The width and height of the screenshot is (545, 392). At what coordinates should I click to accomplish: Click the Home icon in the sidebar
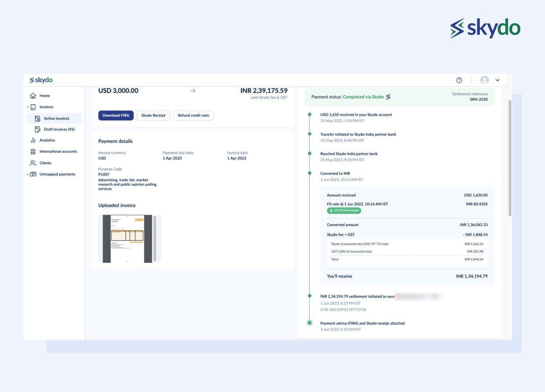[x=33, y=96]
